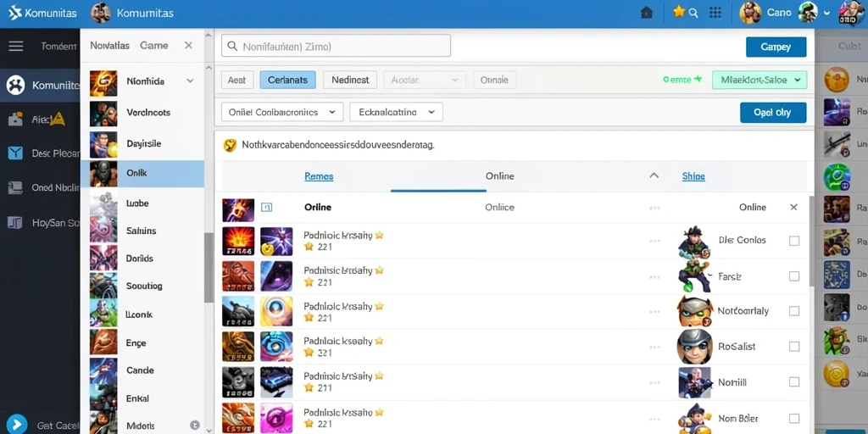The height and width of the screenshot is (434, 868).
Task: Open the hamburger menu icon
Action: tap(15, 46)
